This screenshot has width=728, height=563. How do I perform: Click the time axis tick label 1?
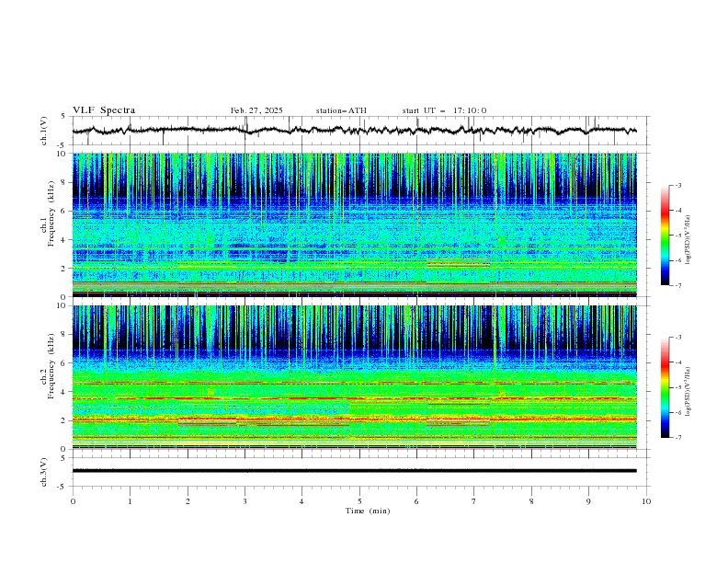pyautogui.click(x=130, y=501)
